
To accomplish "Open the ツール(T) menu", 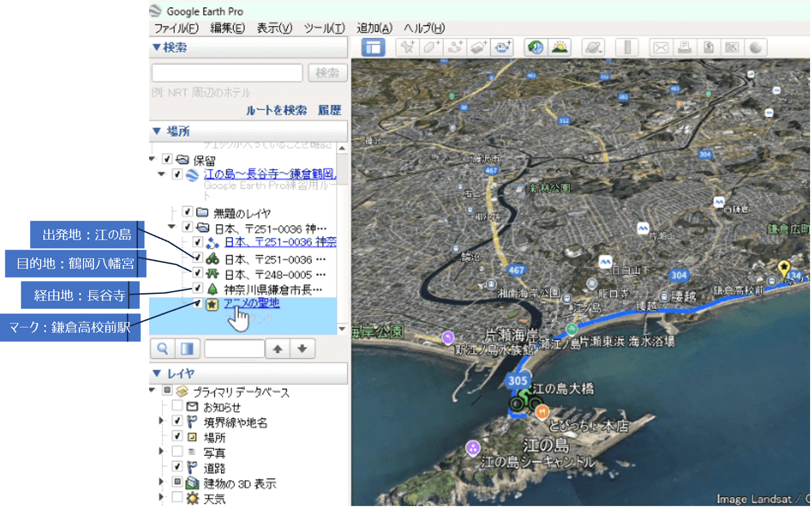I will tap(324, 28).
